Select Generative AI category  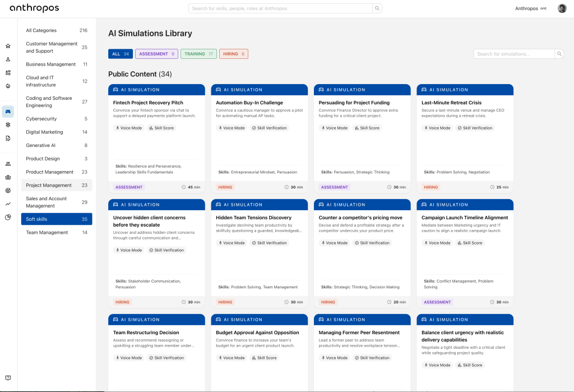click(57, 145)
